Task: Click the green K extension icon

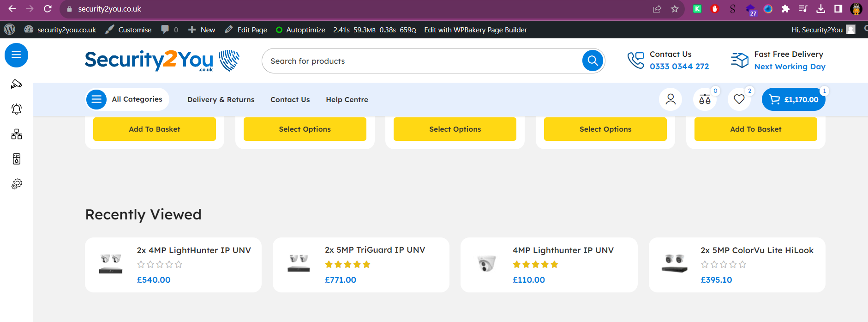Action: pos(697,9)
